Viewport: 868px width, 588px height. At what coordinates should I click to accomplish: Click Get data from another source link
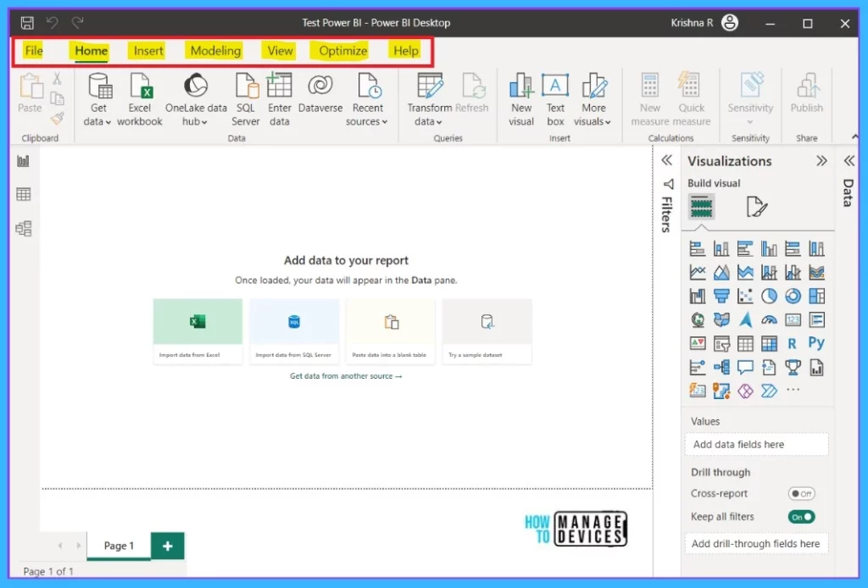(x=346, y=376)
